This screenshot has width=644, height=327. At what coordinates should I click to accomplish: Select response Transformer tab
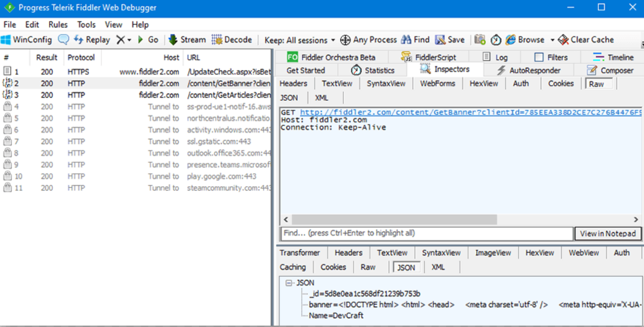[300, 252]
